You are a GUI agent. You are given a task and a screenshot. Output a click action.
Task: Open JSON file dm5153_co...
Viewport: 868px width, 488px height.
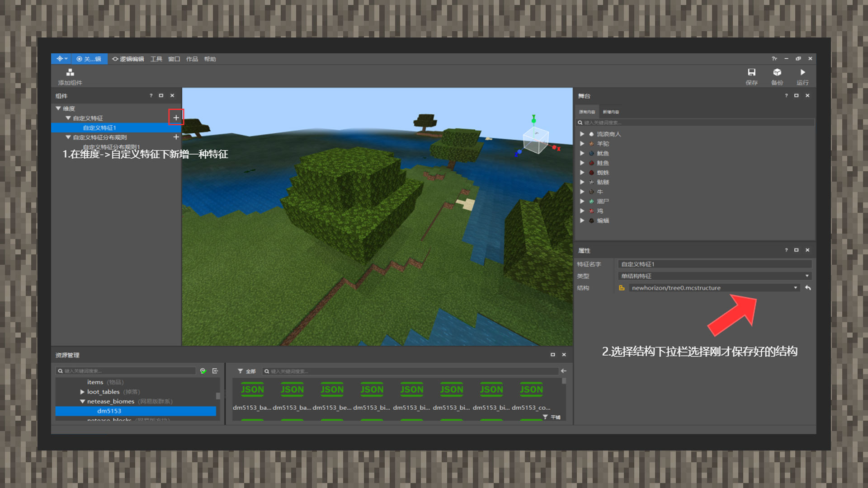point(531,396)
